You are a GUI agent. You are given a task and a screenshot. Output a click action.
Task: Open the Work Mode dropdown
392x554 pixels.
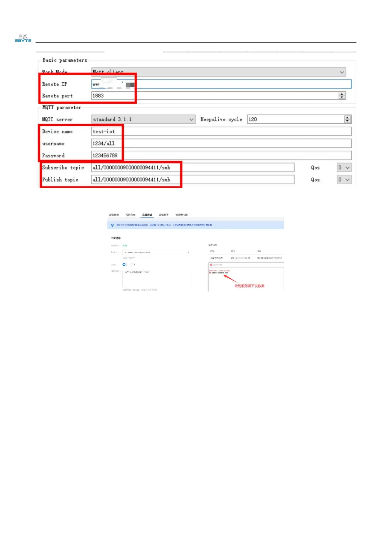[x=219, y=72]
